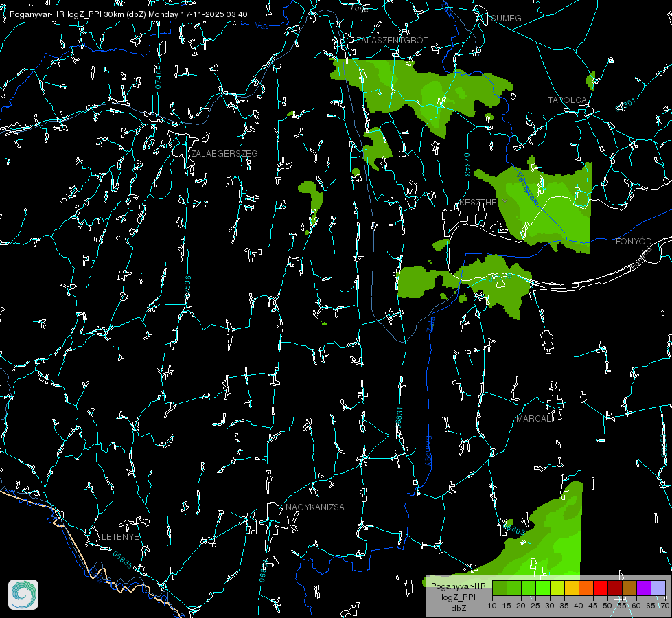Click the KESZTHELY city label
The width and height of the screenshot is (672, 618).
pyautogui.click(x=483, y=202)
